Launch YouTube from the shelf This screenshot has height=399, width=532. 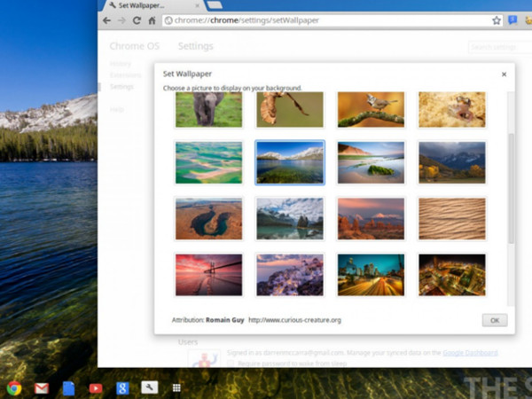coord(96,388)
